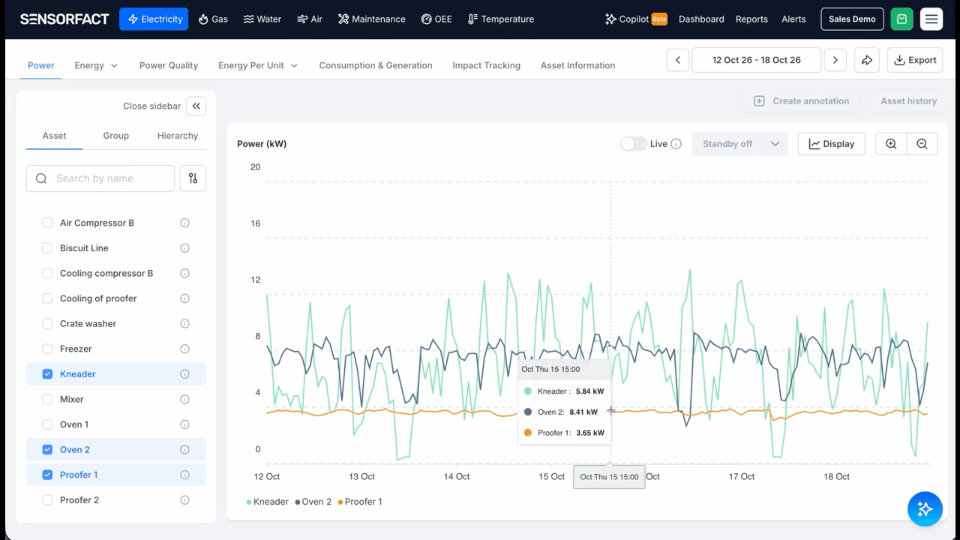Show info for Mixer
Screen dimensions: 960x540
[x=185, y=399]
